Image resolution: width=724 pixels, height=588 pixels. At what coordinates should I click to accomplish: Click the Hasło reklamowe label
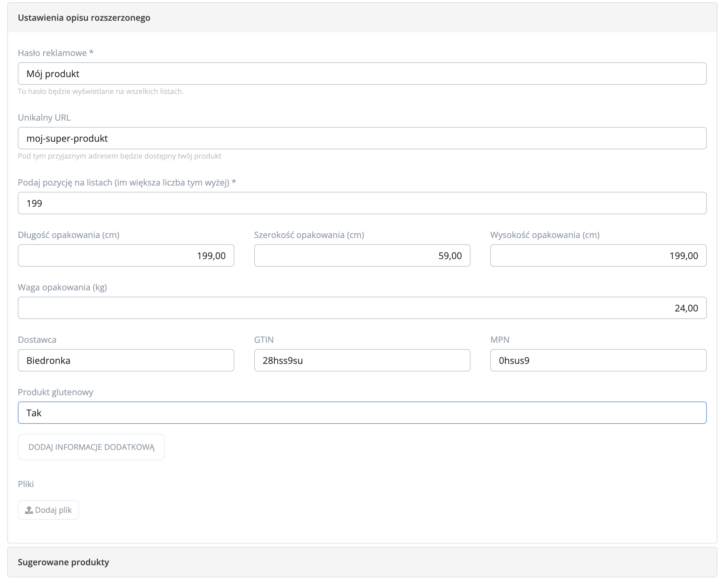point(55,53)
